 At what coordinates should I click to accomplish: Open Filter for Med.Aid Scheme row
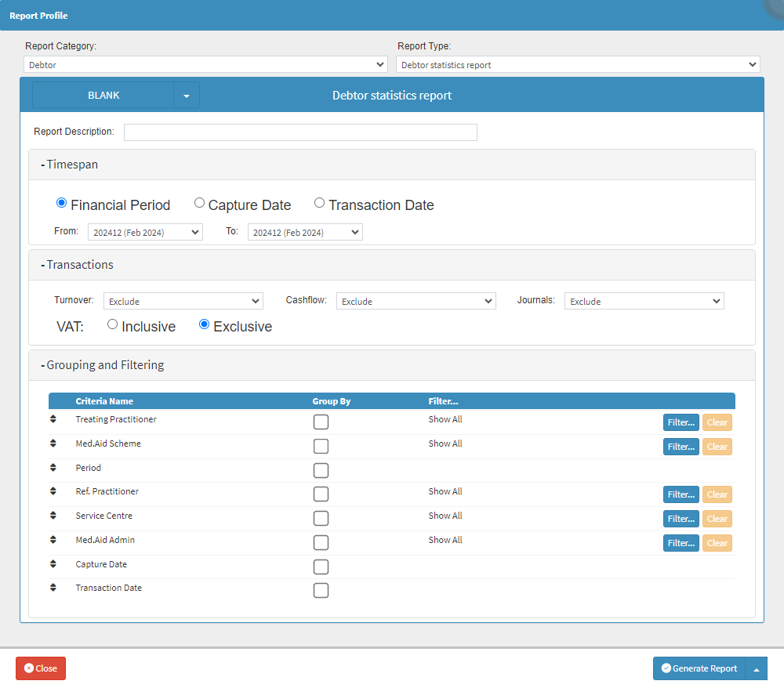click(681, 447)
